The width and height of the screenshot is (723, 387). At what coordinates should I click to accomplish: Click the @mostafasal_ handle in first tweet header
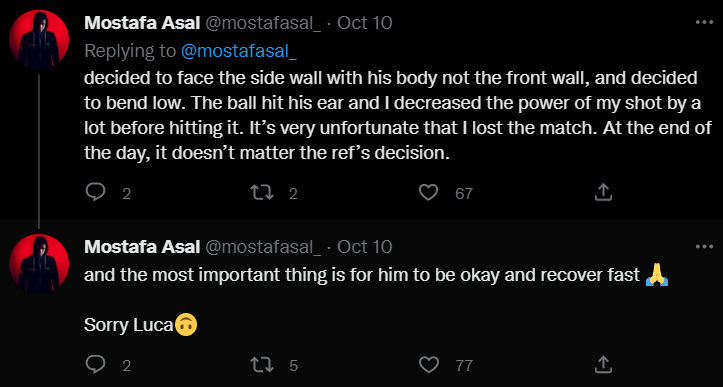(x=262, y=23)
